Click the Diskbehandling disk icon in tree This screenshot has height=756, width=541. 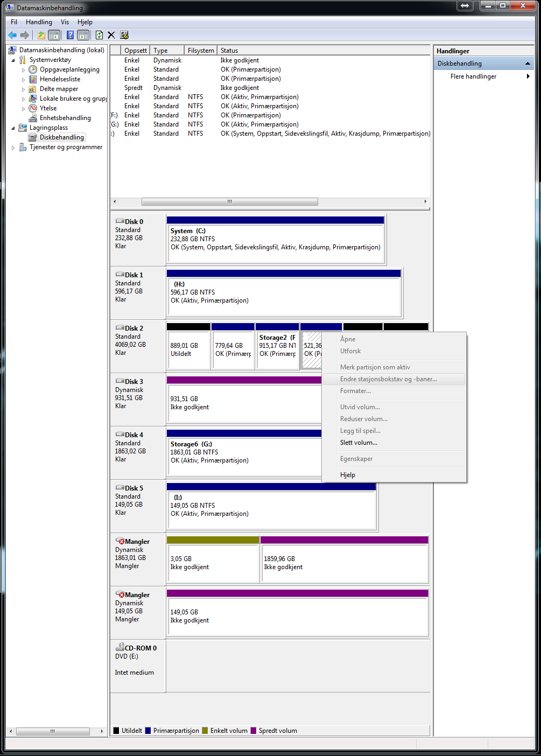click(33, 137)
